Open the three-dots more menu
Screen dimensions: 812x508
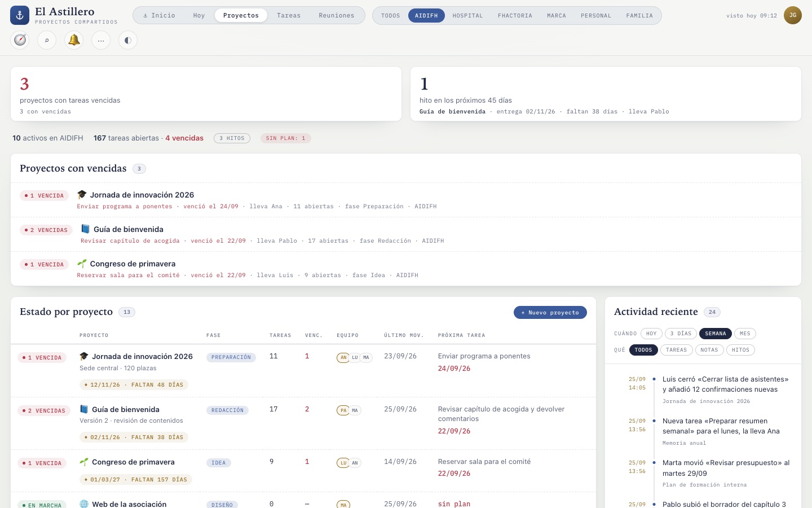pos(101,40)
